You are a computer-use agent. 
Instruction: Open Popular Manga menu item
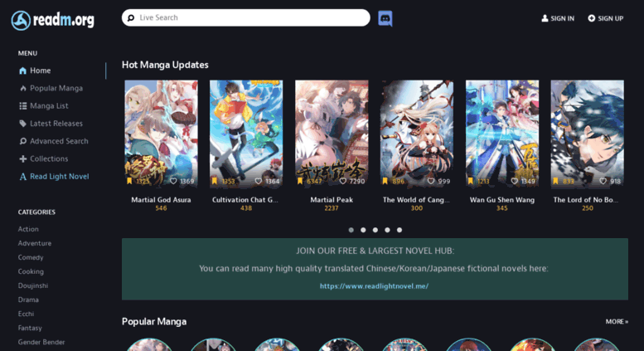[x=56, y=88]
